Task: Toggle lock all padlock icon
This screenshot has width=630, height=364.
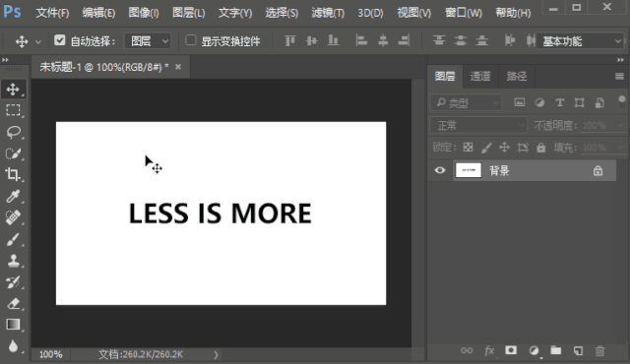Action: [x=541, y=148]
